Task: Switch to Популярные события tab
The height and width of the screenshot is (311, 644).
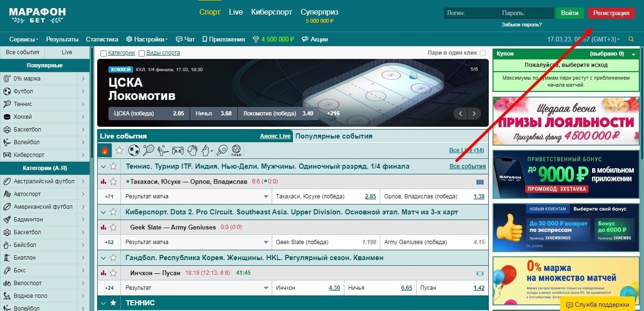Action: (334, 136)
